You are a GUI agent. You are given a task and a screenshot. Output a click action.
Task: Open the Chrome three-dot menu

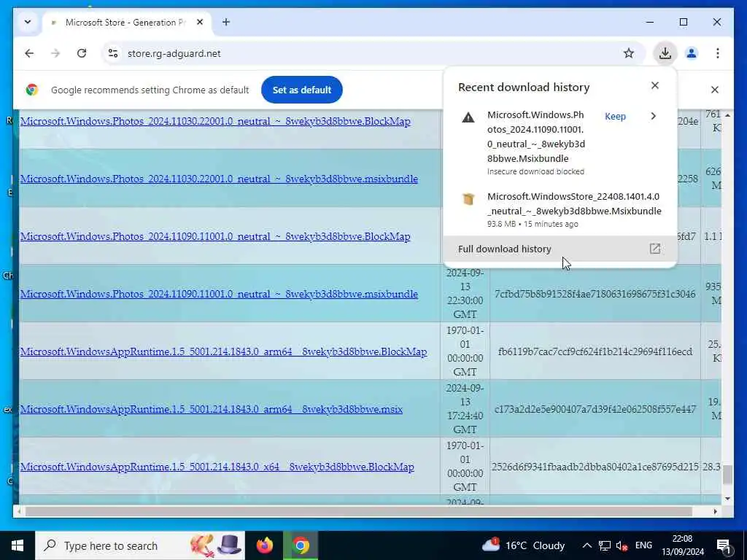tap(718, 53)
